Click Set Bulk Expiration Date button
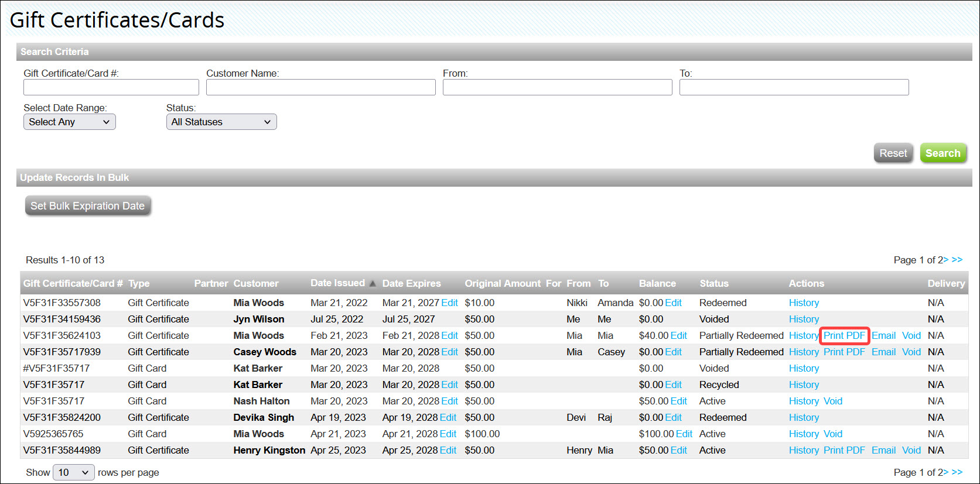 coord(88,206)
